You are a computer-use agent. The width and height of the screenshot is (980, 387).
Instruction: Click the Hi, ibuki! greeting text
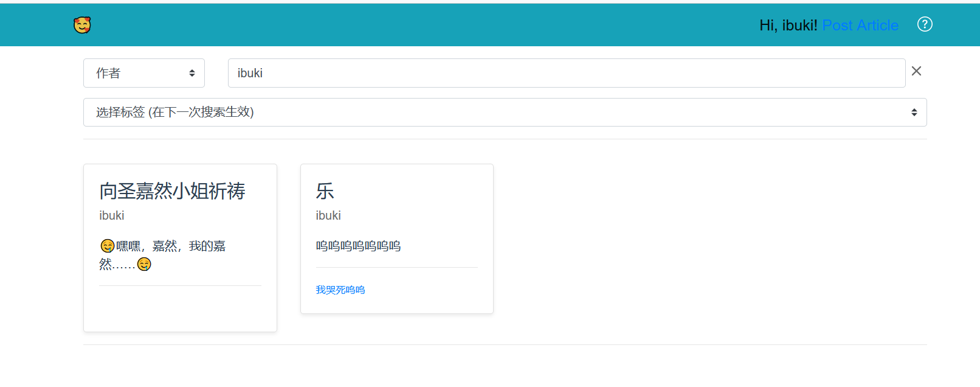click(x=788, y=26)
